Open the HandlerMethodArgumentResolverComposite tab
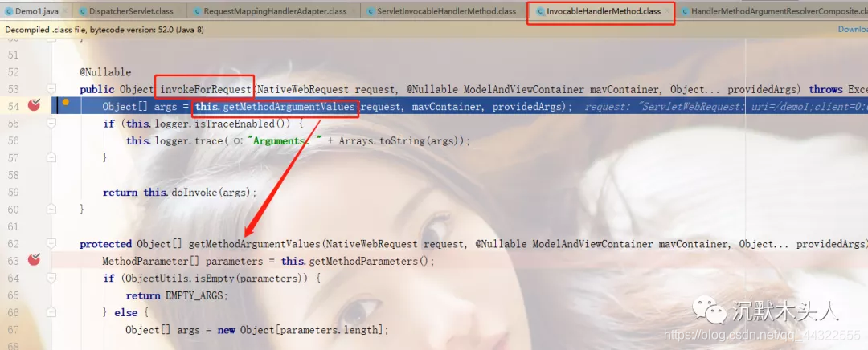This screenshot has height=350, width=868. [773, 11]
